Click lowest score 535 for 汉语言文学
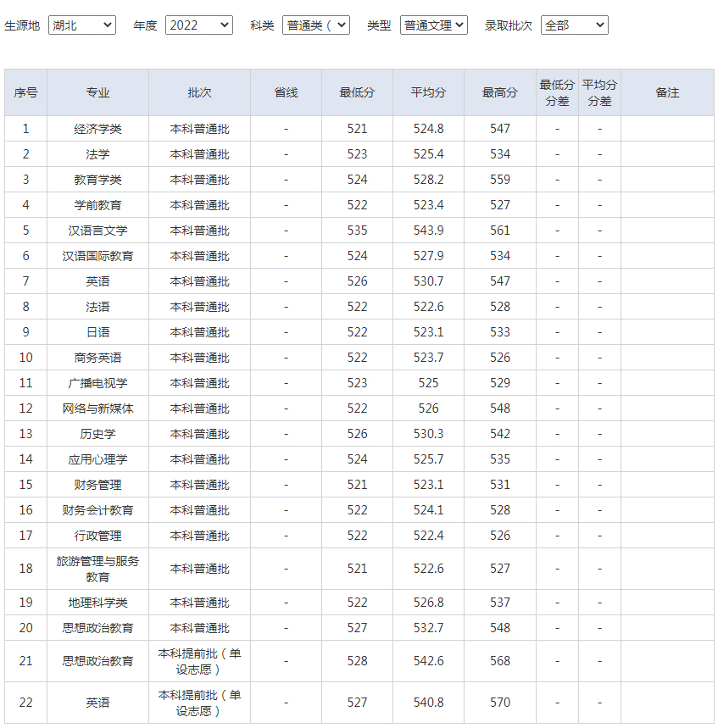718x728 pixels. point(357,231)
